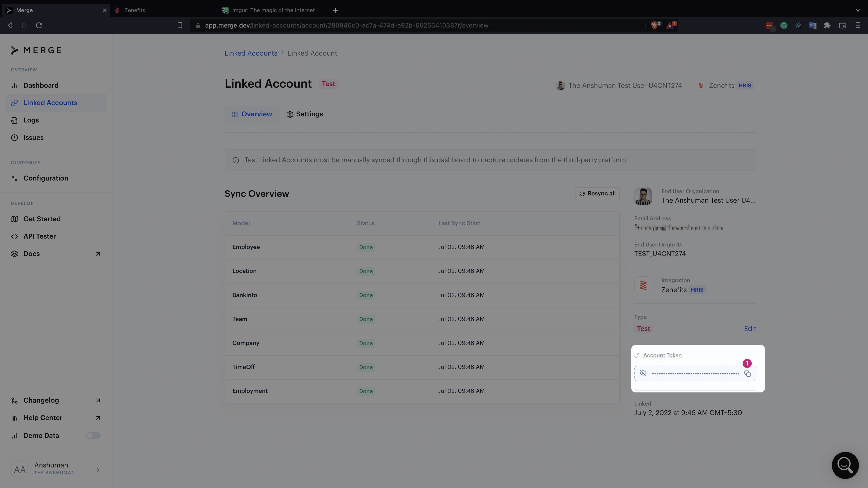Expand the tab search dropdown chevron
The image size is (868, 488).
tap(858, 10)
